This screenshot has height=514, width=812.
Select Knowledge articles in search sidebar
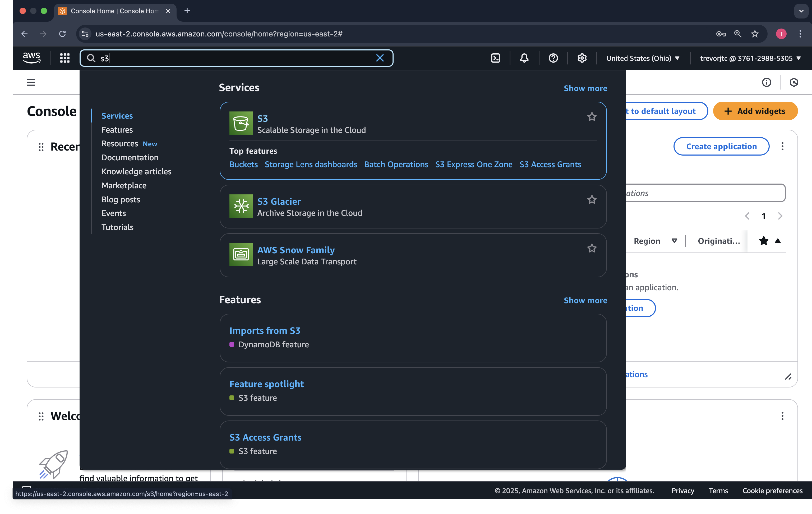[x=136, y=171]
